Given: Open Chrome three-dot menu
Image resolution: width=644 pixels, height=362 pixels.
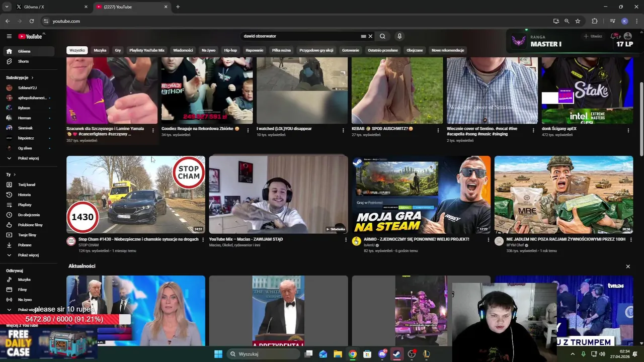Looking at the screenshot, I should coord(636,21).
